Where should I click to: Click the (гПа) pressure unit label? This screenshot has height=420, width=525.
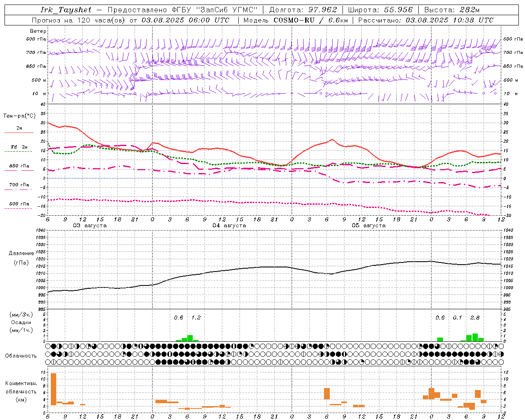pos(21,262)
